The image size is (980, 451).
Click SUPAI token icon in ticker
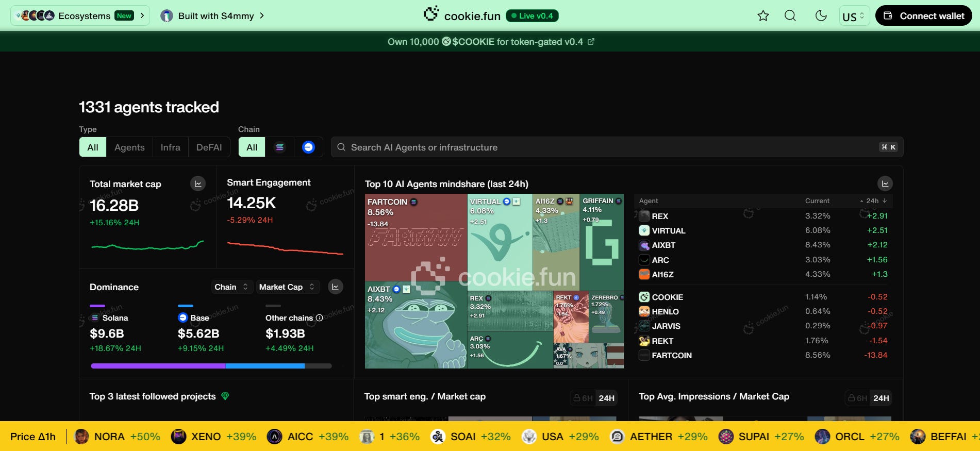click(726, 437)
